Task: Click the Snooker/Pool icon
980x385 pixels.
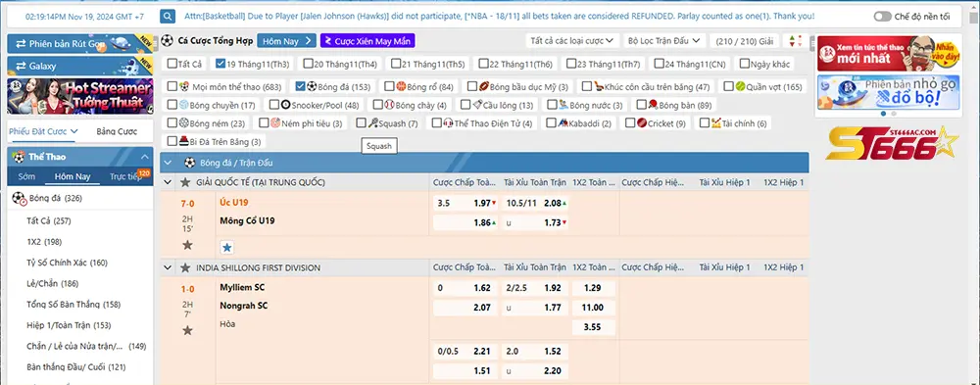Action: point(286,105)
